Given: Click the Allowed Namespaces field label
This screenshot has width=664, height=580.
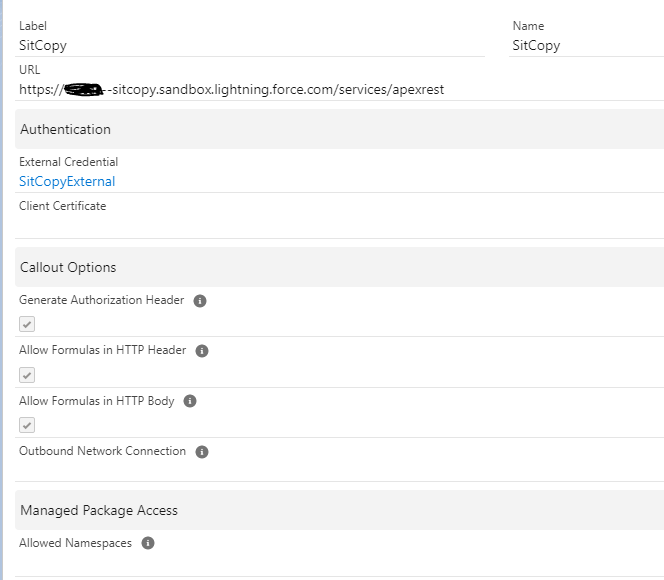Looking at the screenshot, I should point(75,543).
